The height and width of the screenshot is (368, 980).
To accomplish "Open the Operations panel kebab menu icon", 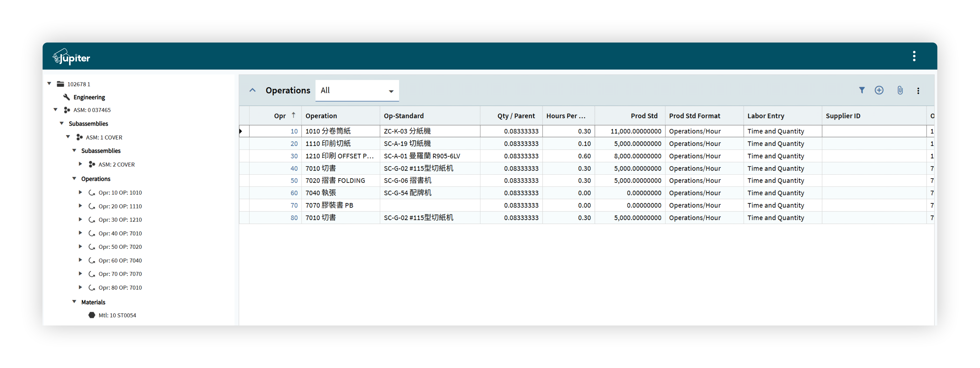I will [x=918, y=91].
